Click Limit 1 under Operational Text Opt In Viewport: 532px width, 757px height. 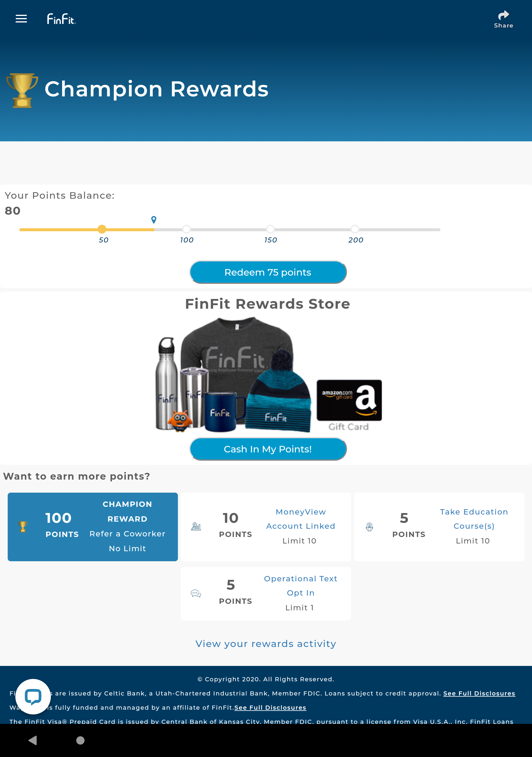(x=299, y=608)
